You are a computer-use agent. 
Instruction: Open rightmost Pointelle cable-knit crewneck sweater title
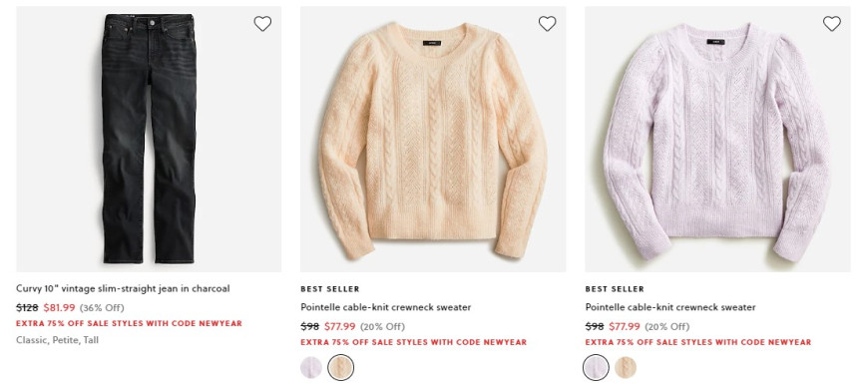point(670,307)
